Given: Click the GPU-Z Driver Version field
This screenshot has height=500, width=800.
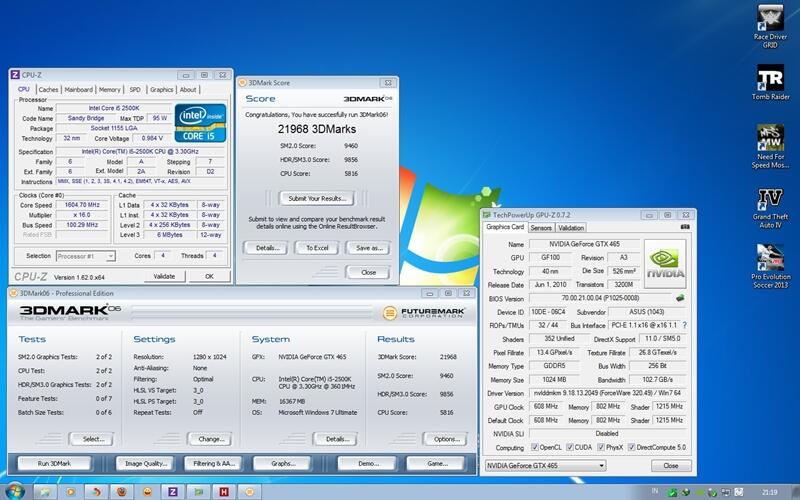Looking at the screenshot, I should (607, 393).
